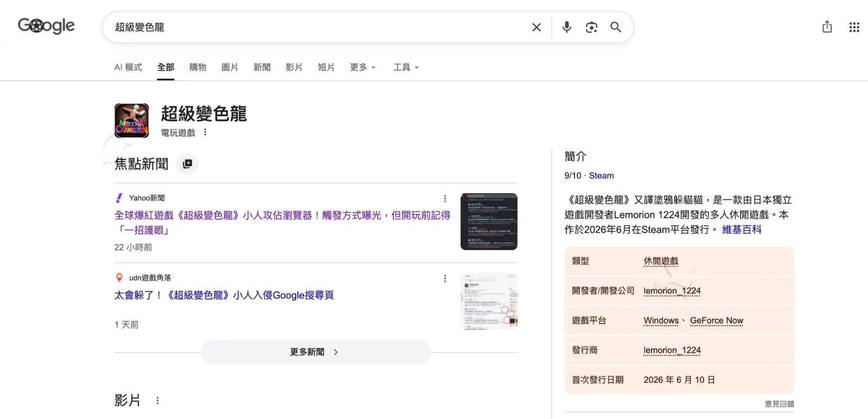Open options menu beside 影片 heading
The height and width of the screenshot is (419, 868).
point(157,401)
